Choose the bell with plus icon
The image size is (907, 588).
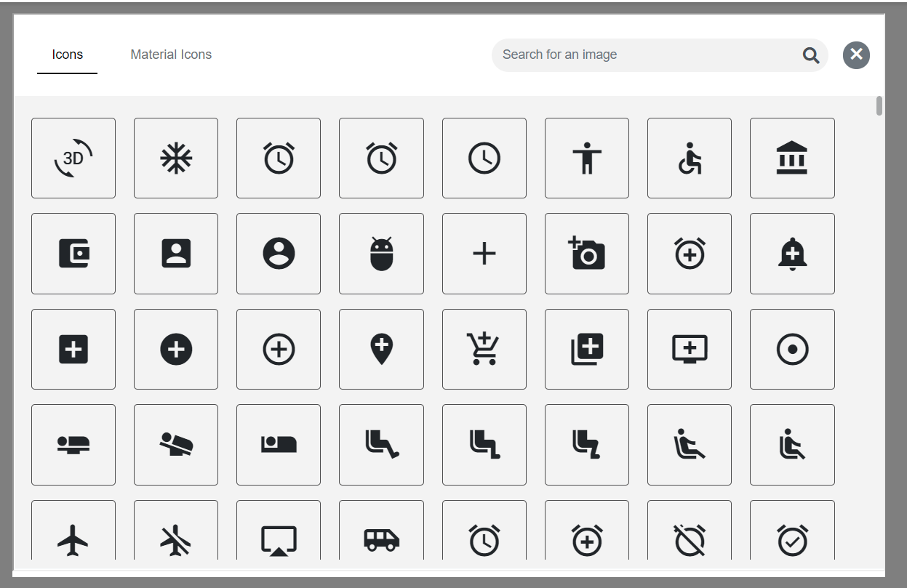pos(792,254)
